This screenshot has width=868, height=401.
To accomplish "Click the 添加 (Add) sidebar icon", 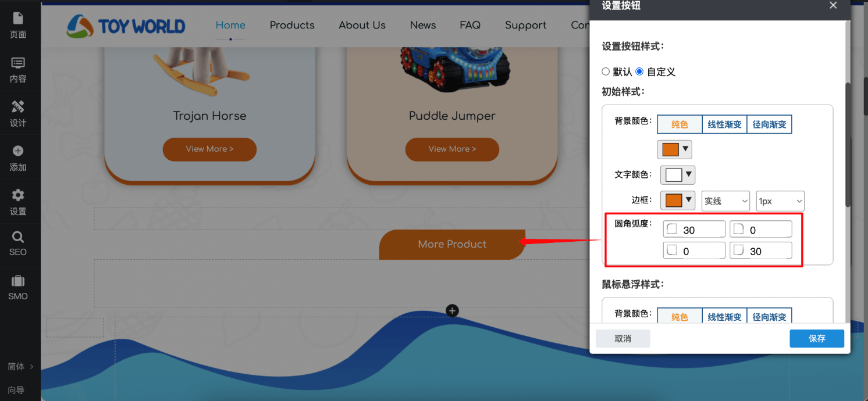I will click(19, 157).
